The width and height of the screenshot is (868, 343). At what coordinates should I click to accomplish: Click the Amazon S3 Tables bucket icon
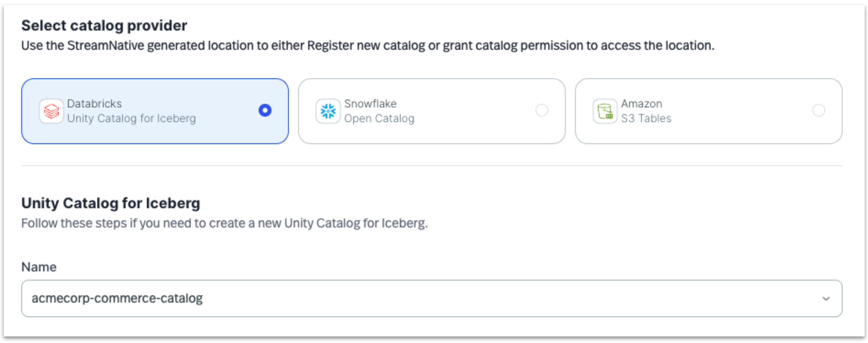(605, 111)
